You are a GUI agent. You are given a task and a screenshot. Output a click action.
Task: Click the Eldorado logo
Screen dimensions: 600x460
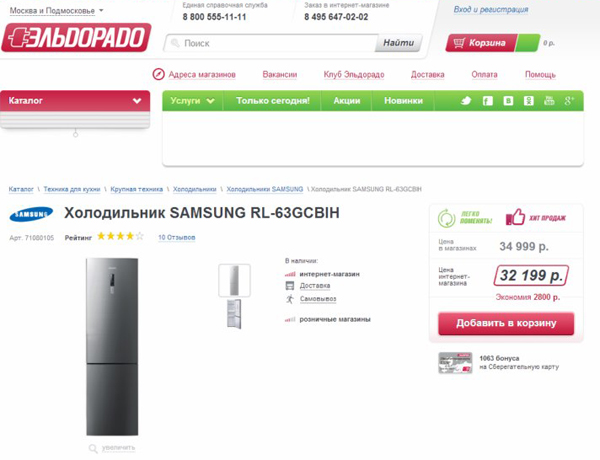(77, 40)
